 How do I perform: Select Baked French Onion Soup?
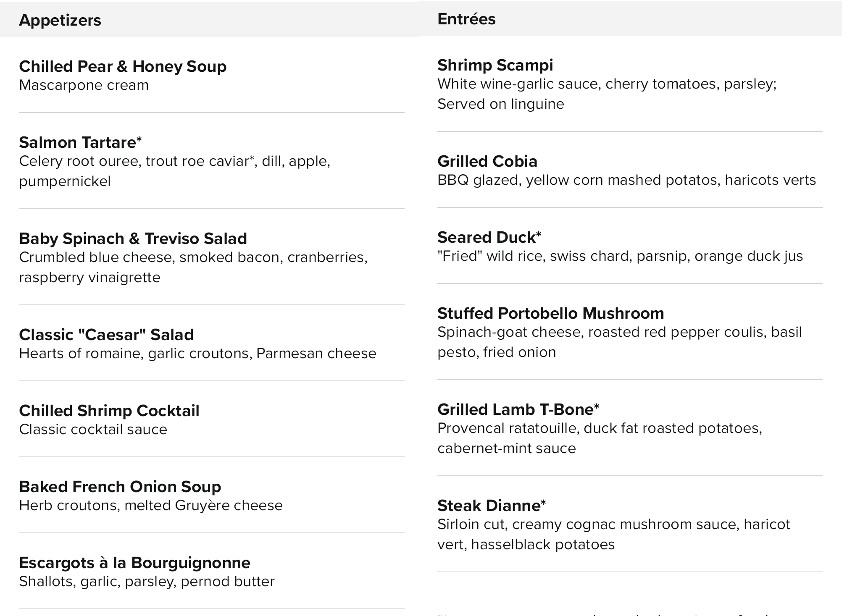click(120, 487)
